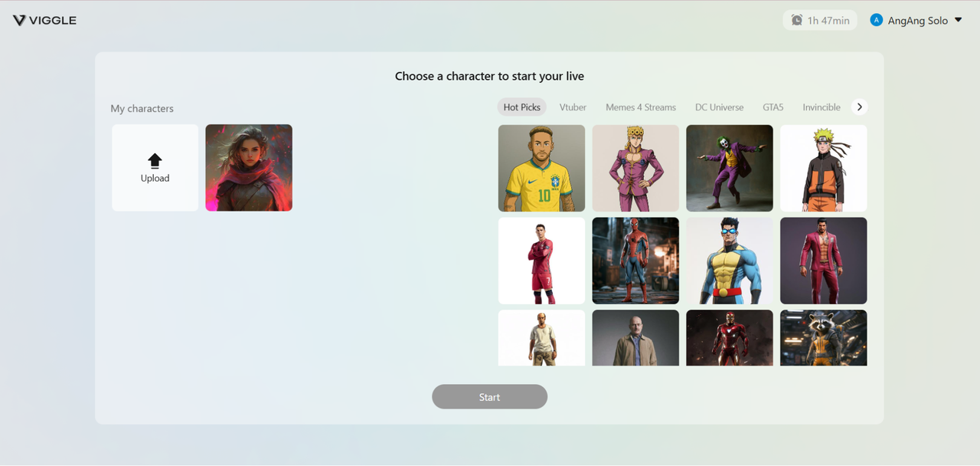Choose the Spider-Man character
980x466 pixels.
635,261
